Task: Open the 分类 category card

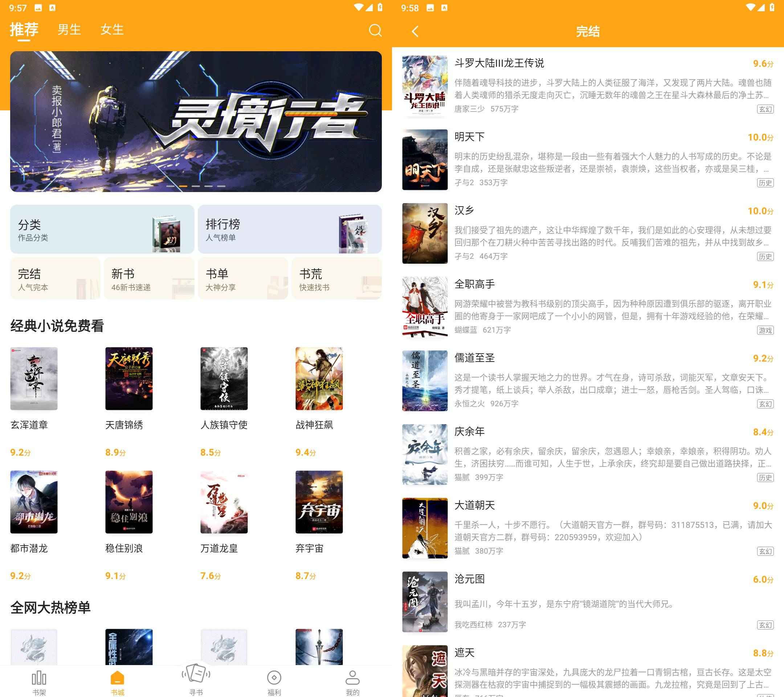Action: [102, 229]
